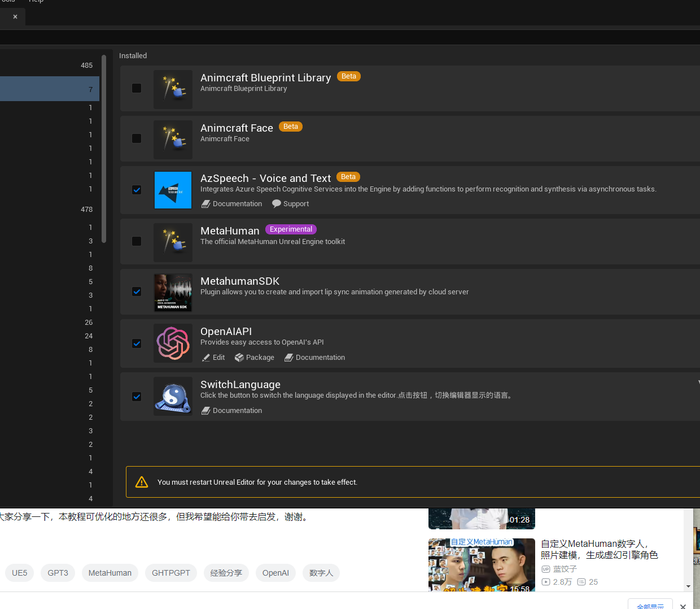Image resolution: width=700 pixels, height=609 pixels.
Task: Select the category row with count 26
Action: [50, 323]
